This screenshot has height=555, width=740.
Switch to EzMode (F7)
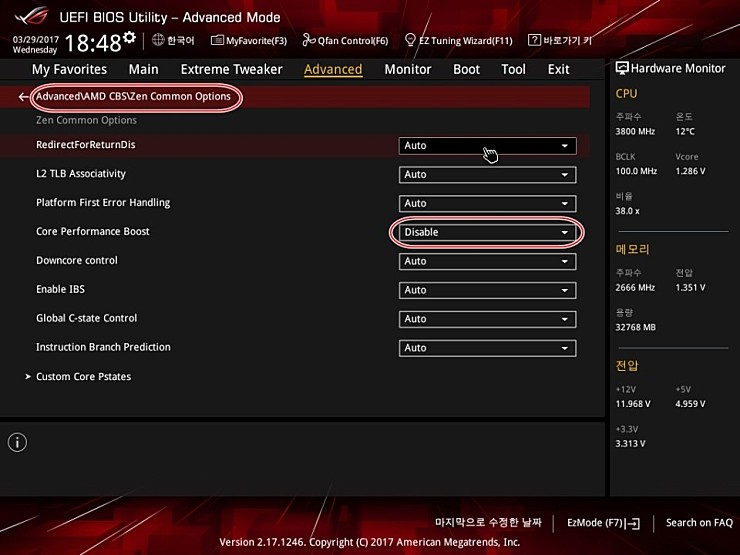click(x=603, y=523)
